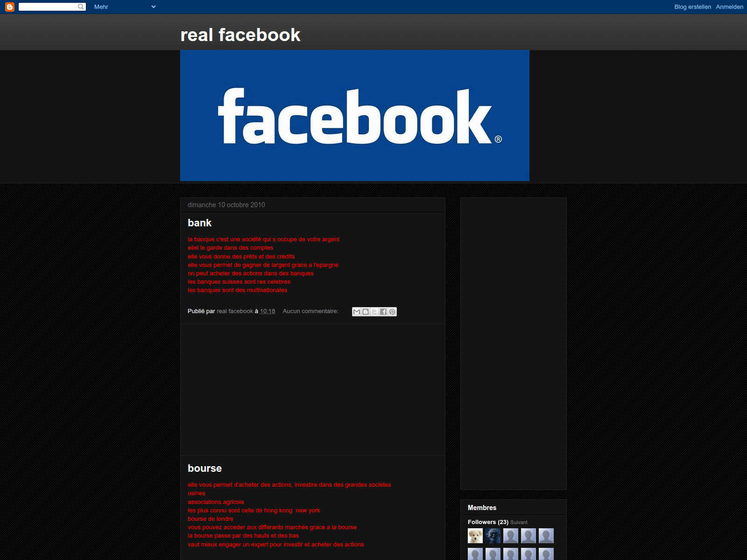Click the orange Blogger logo icon
This screenshot has height=560, width=747.
point(10,7)
